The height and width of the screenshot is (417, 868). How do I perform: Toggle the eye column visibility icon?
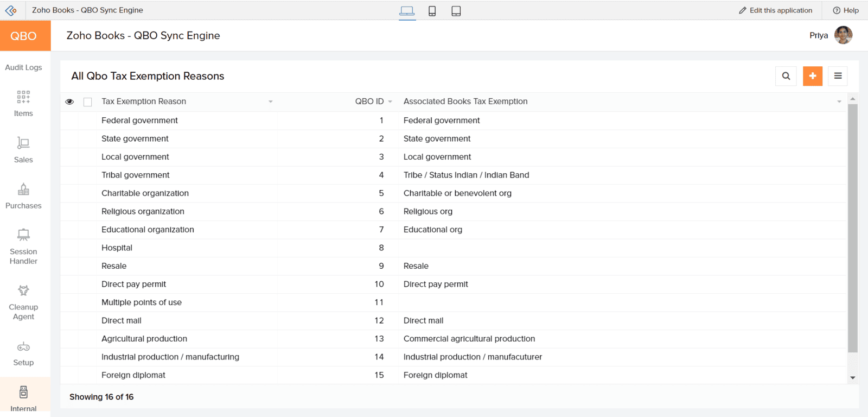[69, 102]
